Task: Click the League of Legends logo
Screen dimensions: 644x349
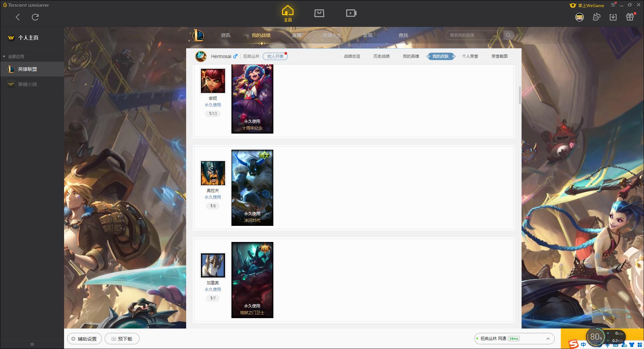Action: [198, 35]
